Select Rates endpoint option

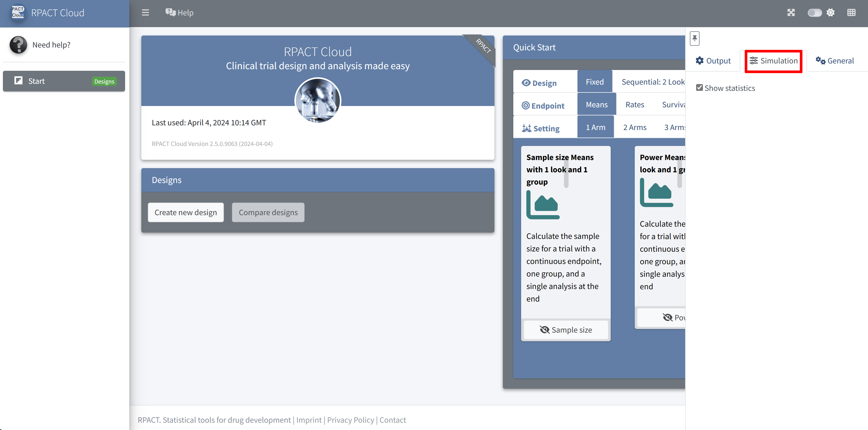pyautogui.click(x=634, y=105)
